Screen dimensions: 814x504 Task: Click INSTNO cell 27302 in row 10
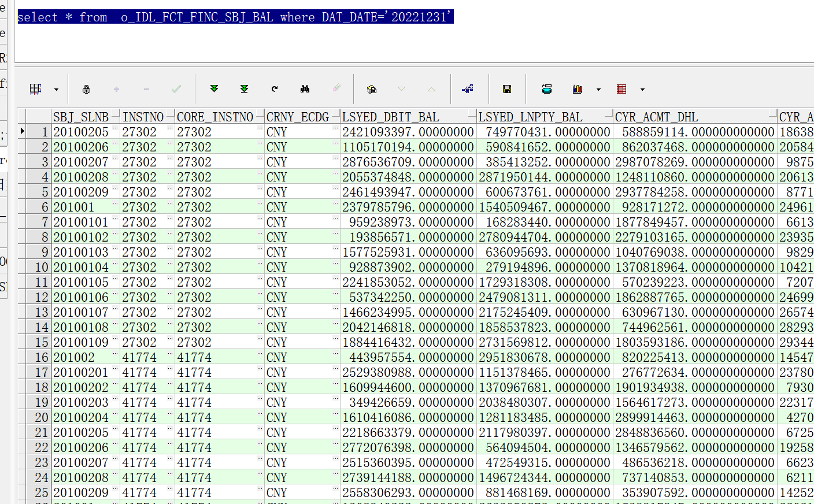(147, 267)
